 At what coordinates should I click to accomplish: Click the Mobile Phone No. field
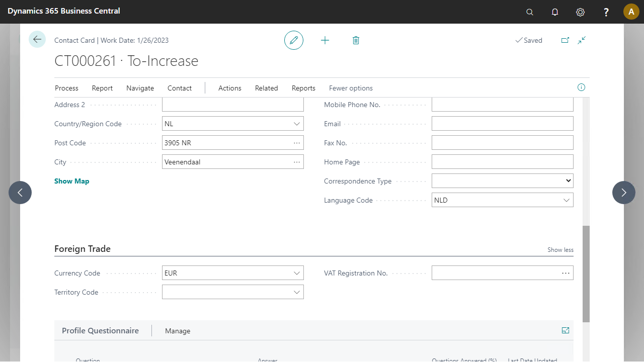[503, 105]
